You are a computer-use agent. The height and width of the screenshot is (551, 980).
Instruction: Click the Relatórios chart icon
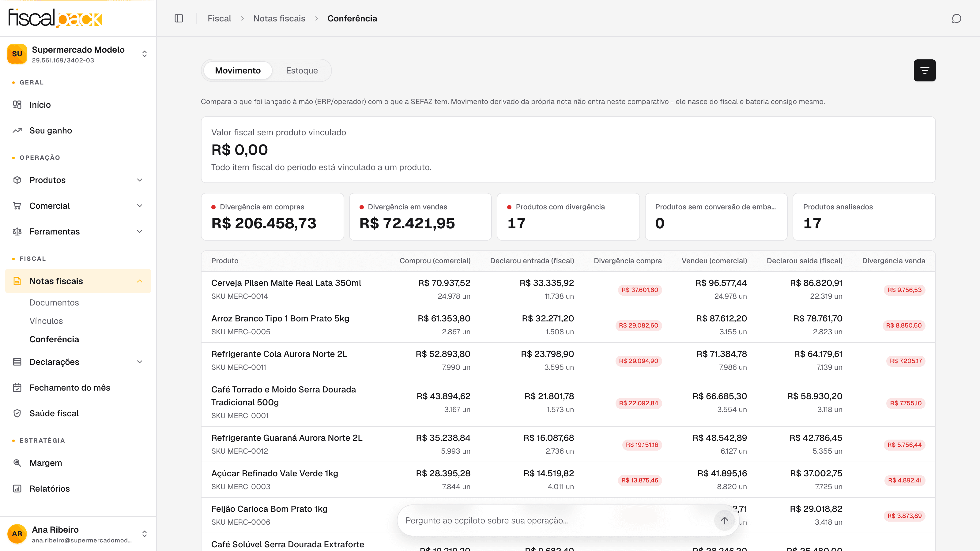pyautogui.click(x=17, y=489)
